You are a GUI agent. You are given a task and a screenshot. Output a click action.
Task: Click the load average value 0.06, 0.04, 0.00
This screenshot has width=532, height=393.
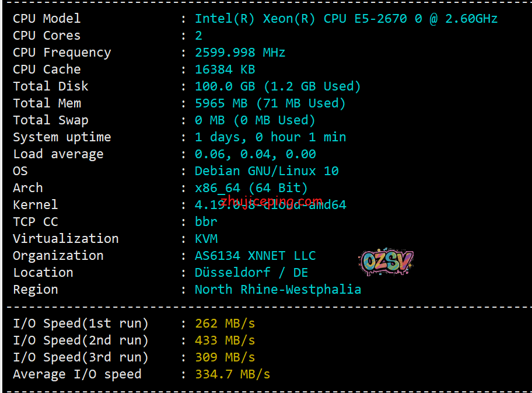click(255, 155)
